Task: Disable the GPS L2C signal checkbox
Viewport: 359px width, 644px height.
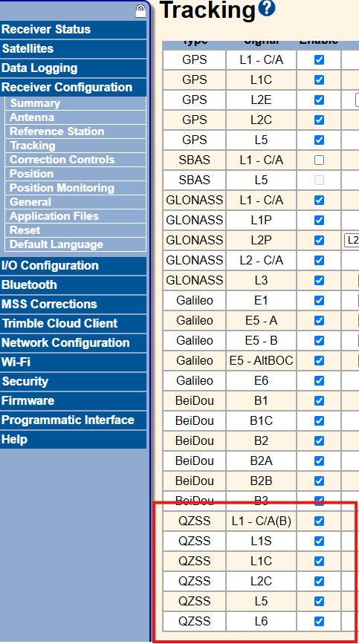Action: (x=319, y=120)
